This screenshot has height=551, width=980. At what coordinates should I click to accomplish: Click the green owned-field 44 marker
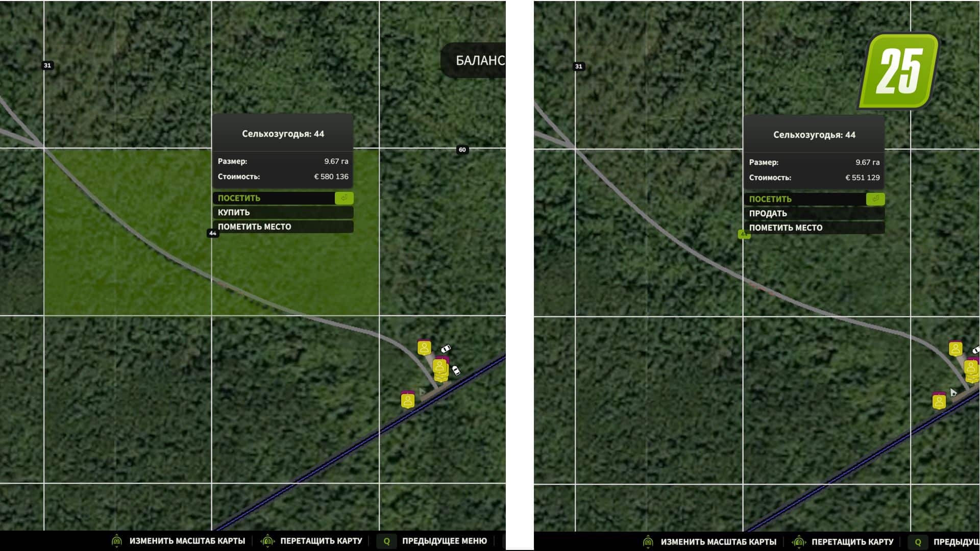[744, 234]
